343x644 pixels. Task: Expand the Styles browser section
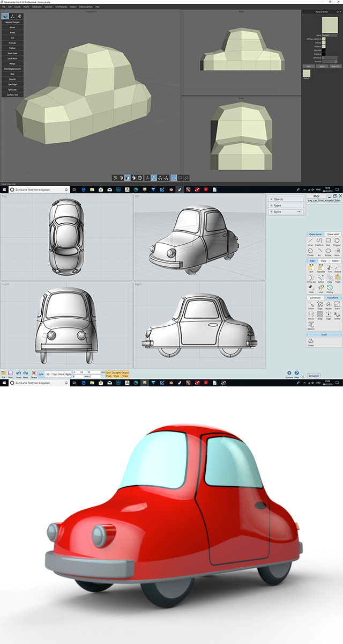click(x=286, y=212)
